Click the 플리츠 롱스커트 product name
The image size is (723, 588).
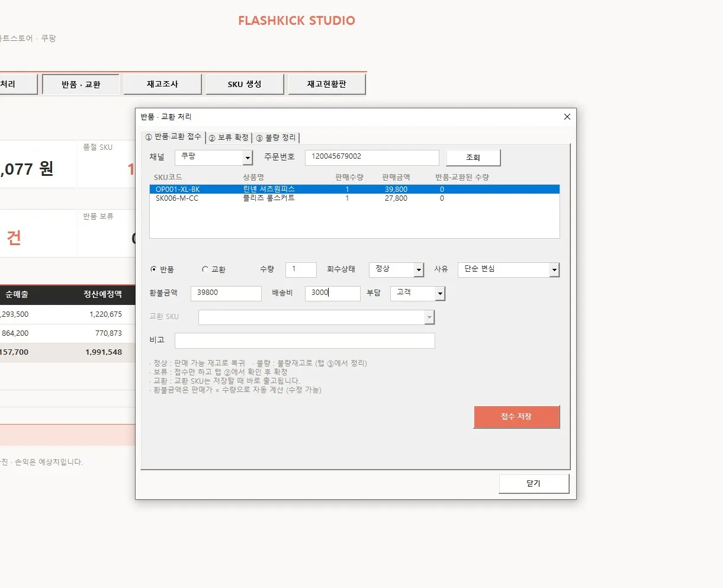(269, 198)
